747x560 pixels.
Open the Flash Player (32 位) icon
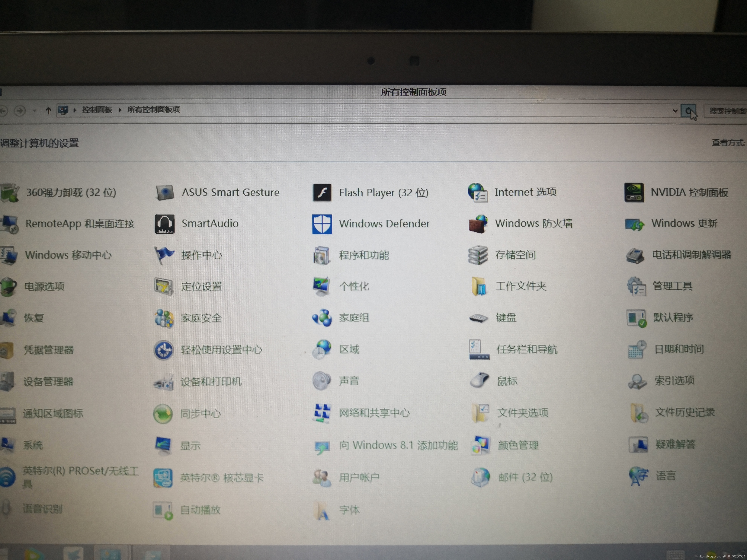[x=322, y=192]
